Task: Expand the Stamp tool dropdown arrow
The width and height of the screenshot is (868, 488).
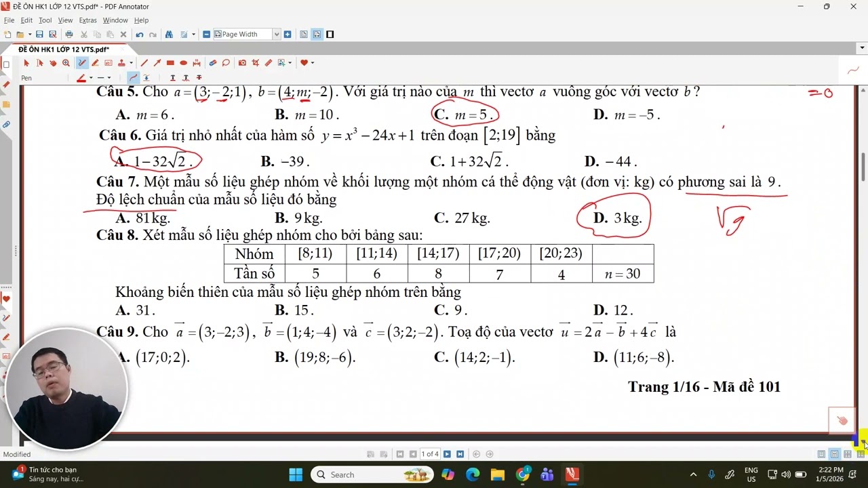Action: click(x=131, y=63)
